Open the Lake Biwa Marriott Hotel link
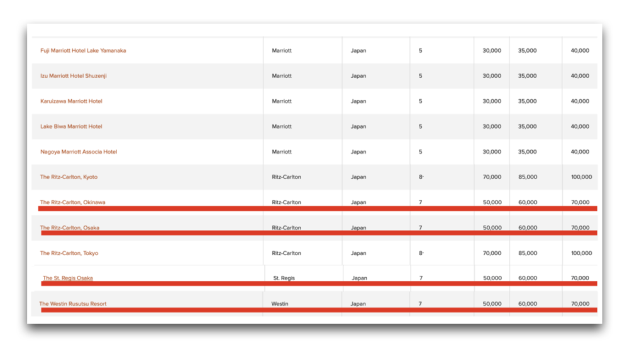The image size is (644, 360). [x=71, y=126]
